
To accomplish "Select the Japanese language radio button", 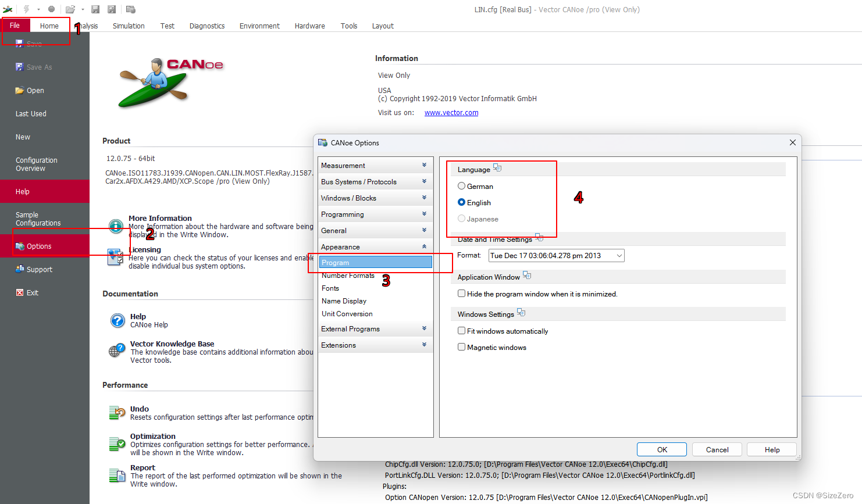I will click(461, 219).
